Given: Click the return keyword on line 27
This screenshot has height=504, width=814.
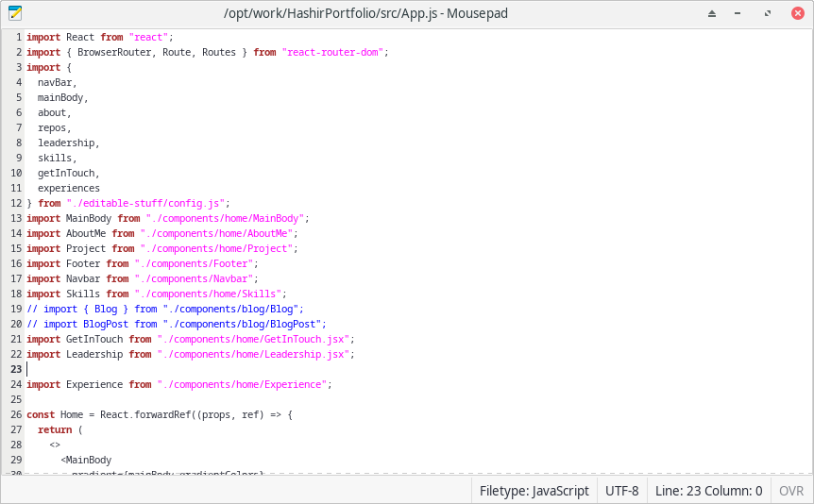Looking at the screenshot, I should 55,429.
